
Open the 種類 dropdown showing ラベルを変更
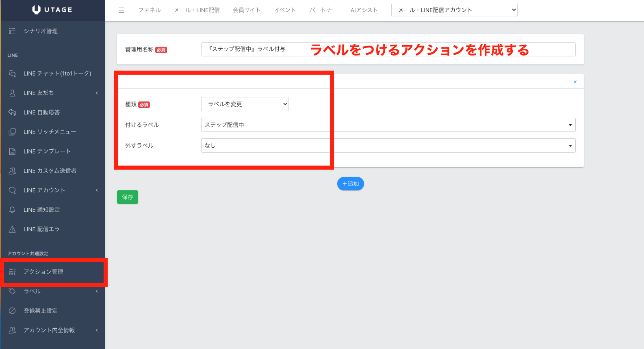click(245, 104)
